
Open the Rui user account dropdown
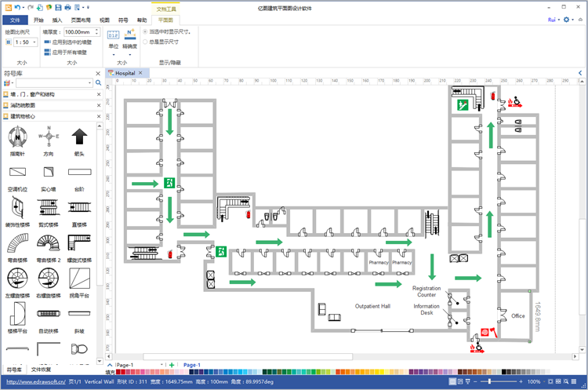tap(554, 20)
